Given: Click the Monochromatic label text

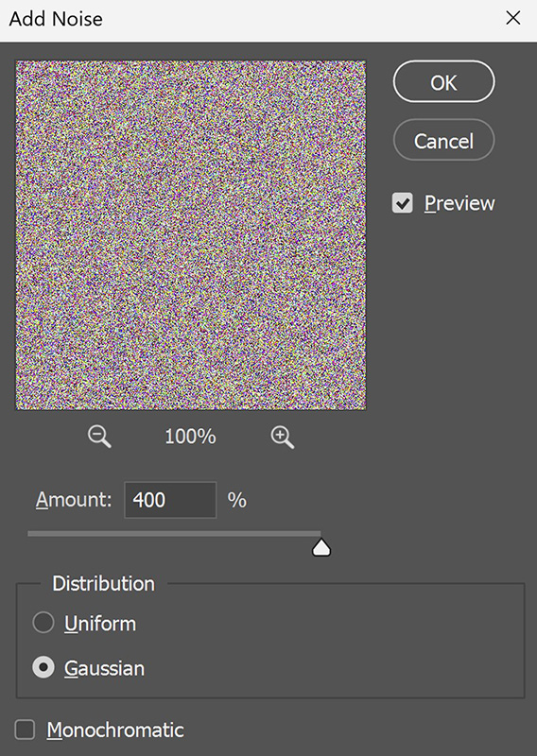Looking at the screenshot, I should (115, 730).
